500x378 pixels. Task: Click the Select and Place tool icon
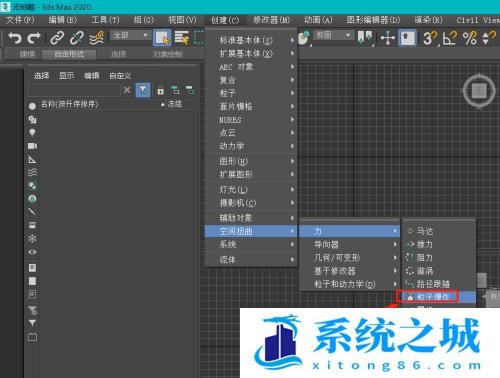(304, 38)
